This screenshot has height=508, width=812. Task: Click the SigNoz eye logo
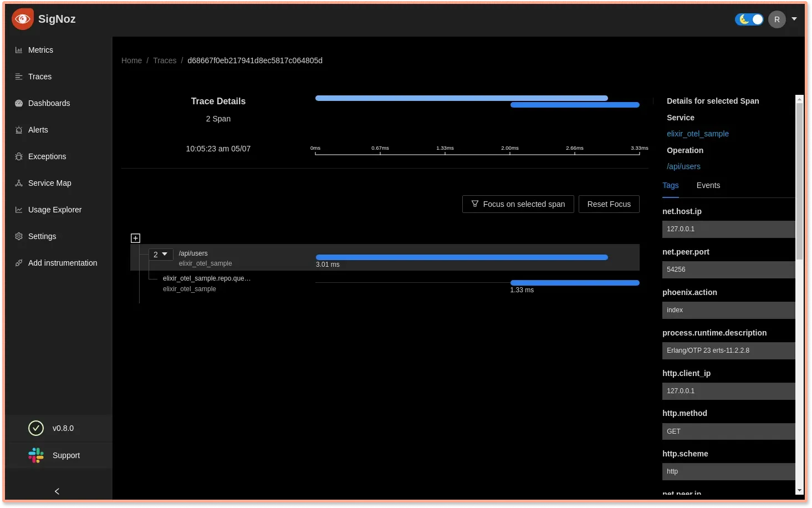(x=23, y=19)
